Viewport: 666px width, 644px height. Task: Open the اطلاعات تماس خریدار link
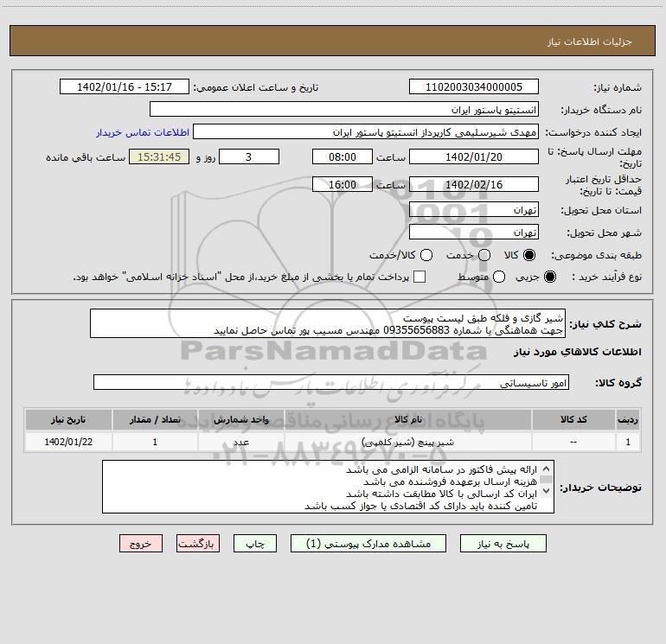[x=143, y=132]
